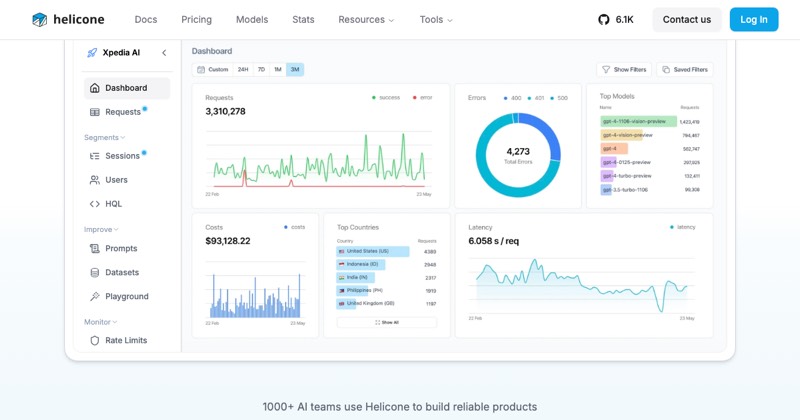Collapse the Segments section chevron
The height and width of the screenshot is (420, 800).
(x=123, y=137)
